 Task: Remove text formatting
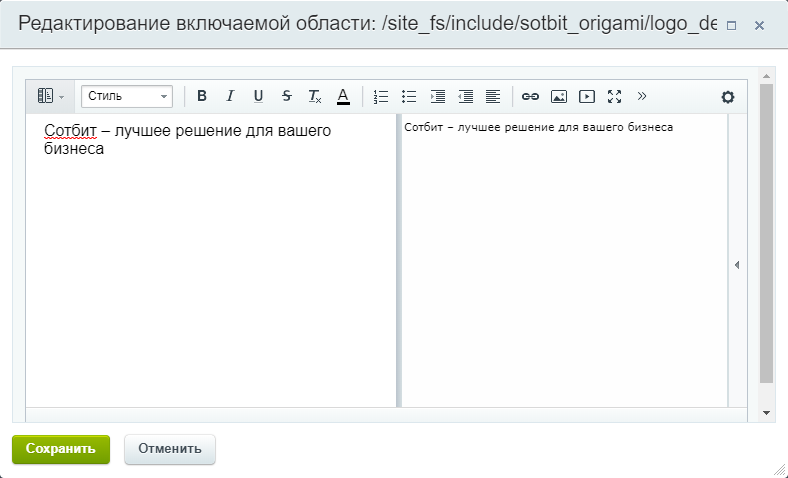(315, 96)
